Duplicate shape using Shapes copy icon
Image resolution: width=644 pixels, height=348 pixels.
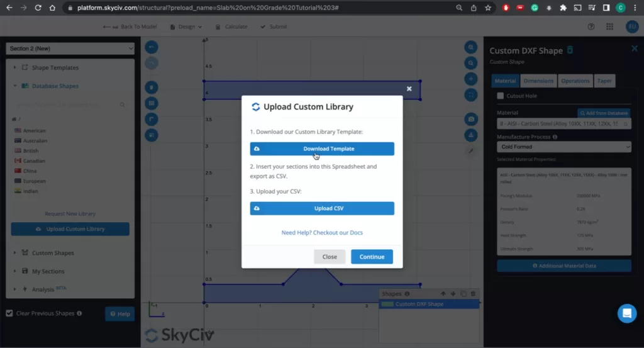pos(464,294)
